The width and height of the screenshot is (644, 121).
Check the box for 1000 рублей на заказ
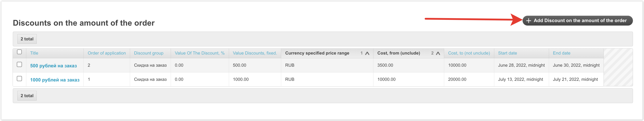[19, 79]
